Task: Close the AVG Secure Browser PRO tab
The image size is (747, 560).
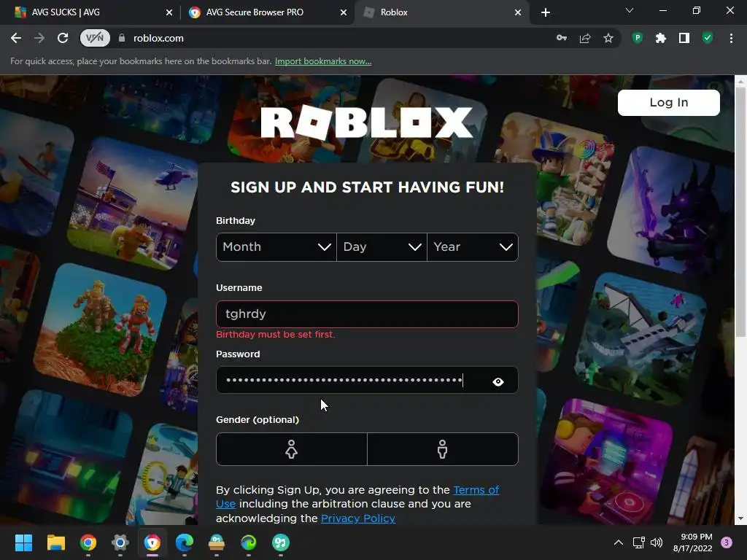Action: 344,12
